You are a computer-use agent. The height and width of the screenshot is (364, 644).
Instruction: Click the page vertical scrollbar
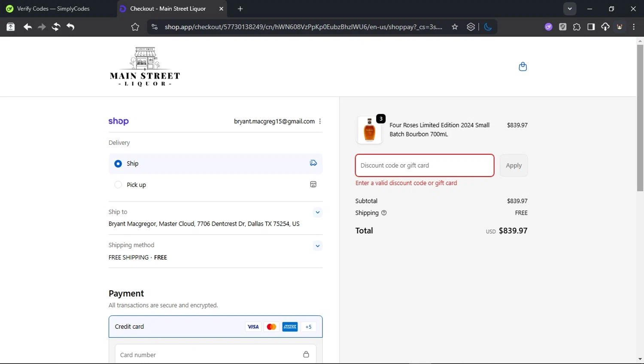click(x=640, y=118)
